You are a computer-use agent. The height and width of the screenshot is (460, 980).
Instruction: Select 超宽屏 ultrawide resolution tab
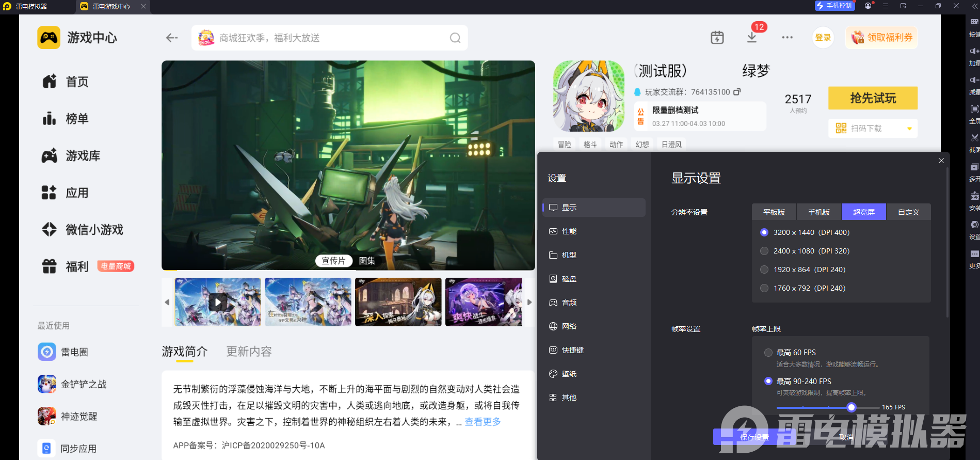(x=864, y=212)
